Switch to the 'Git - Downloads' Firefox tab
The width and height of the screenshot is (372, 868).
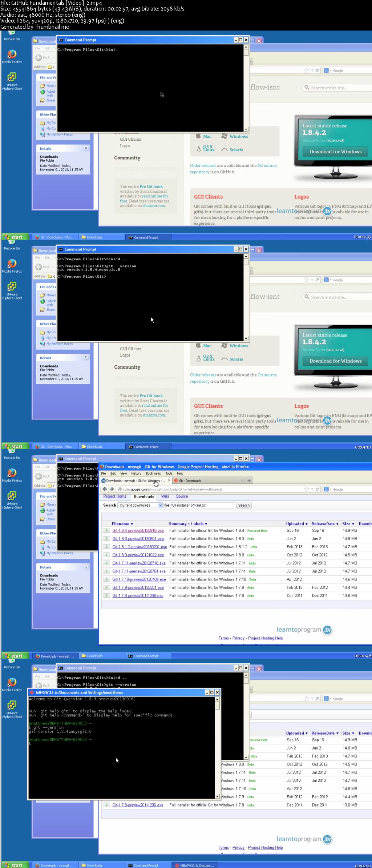tap(208, 481)
